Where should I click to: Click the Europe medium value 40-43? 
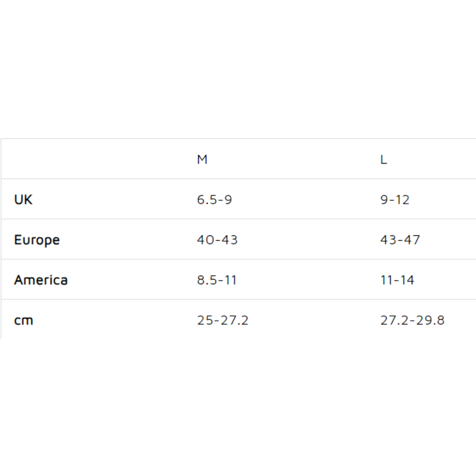[x=217, y=240]
